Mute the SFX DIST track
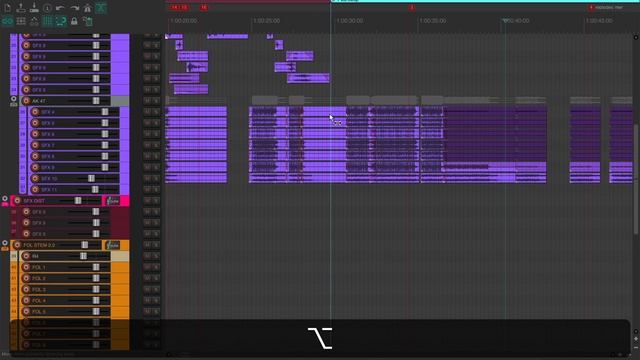640x360 pixels. click(147, 201)
